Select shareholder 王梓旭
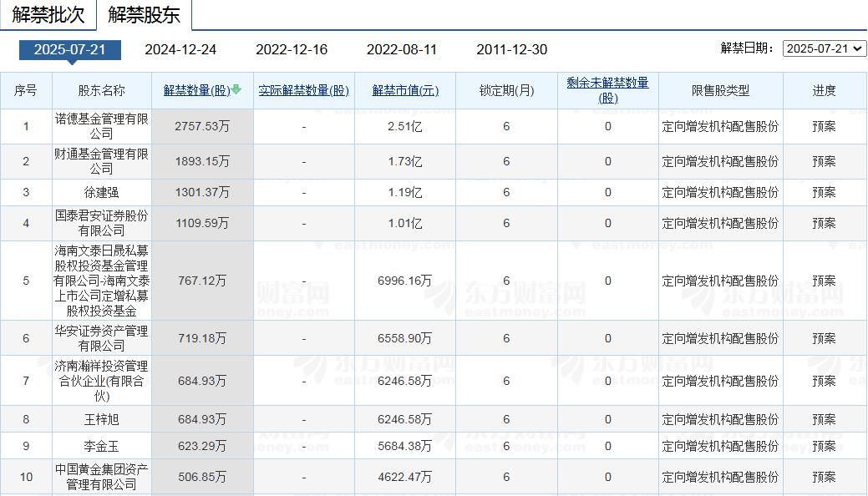This screenshot has height=496, width=868. [x=102, y=420]
